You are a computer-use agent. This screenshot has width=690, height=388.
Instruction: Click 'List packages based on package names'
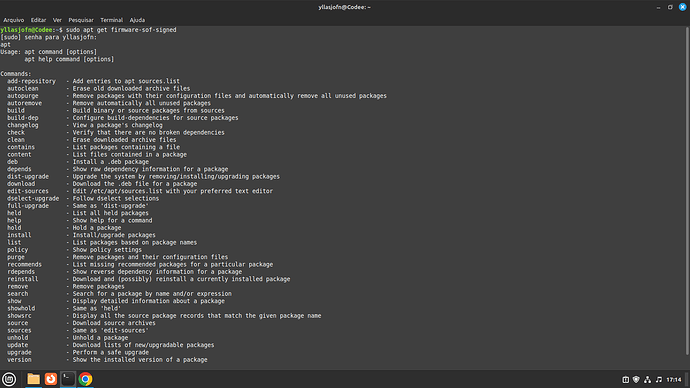click(135, 242)
